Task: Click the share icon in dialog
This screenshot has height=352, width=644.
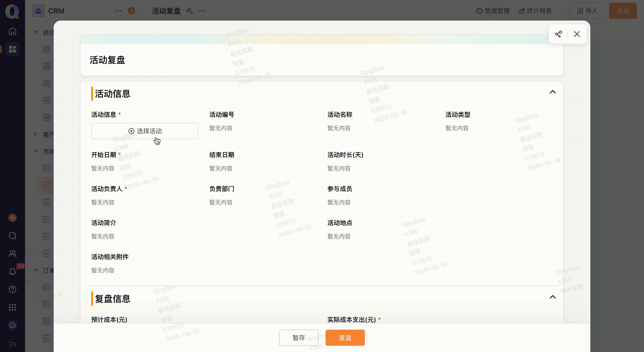Action: (x=559, y=34)
